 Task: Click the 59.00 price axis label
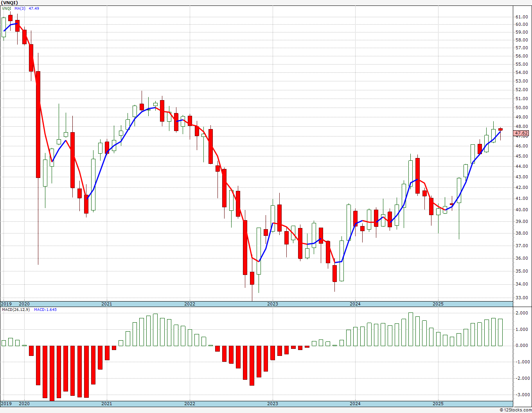click(522, 32)
